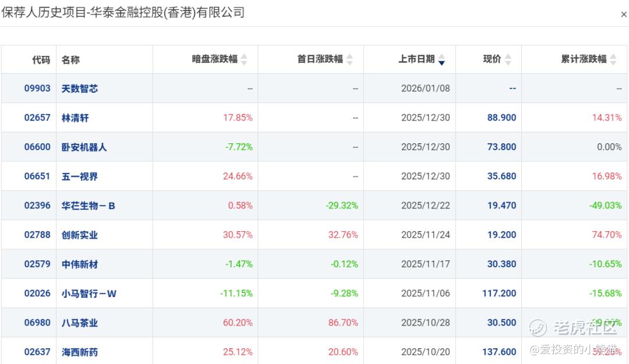The width and height of the screenshot is (629, 364).
Task: Select grey-market change 30.57% cell
Action: tap(238, 235)
